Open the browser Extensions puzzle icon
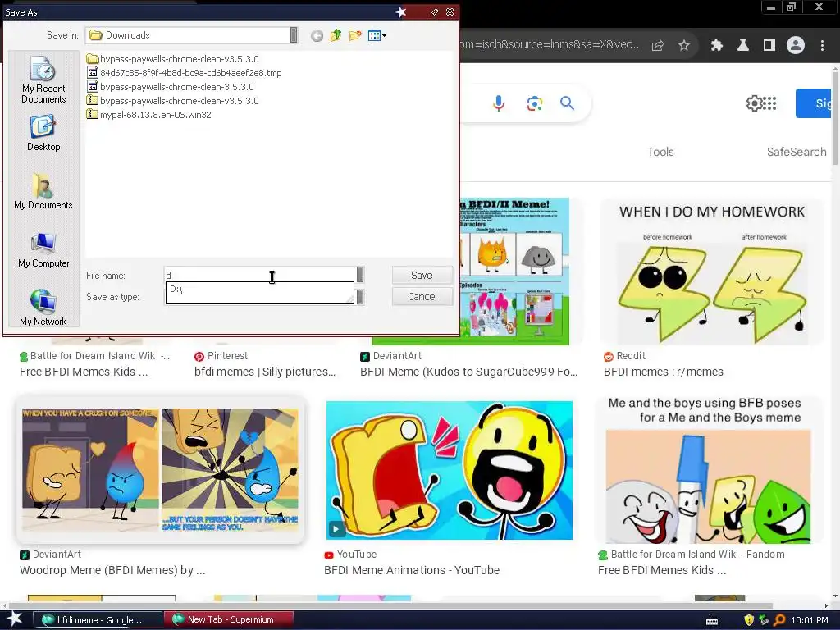840x630 pixels. click(717, 46)
